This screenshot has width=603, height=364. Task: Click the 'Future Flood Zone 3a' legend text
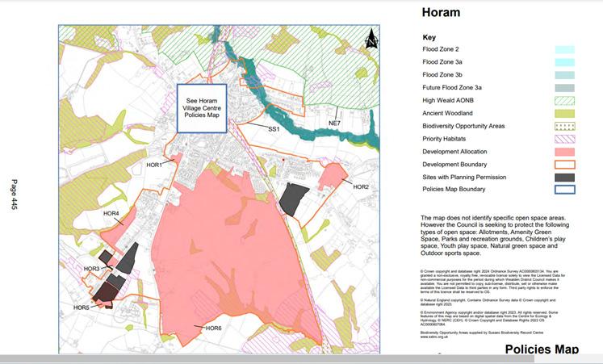(x=452, y=88)
